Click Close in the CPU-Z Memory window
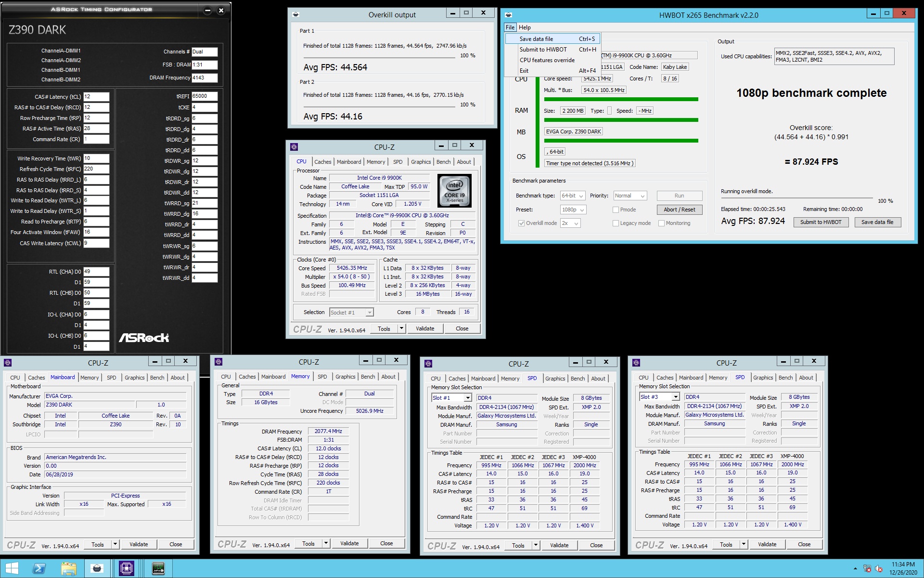 click(386, 543)
